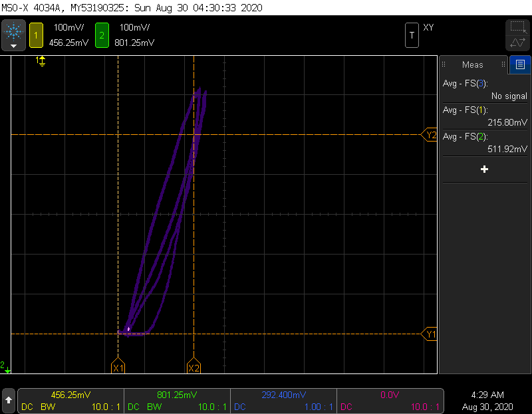Screen dimensions: 532x414
Task: Grab the X2 cursor marker
Action: pos(194,367)
